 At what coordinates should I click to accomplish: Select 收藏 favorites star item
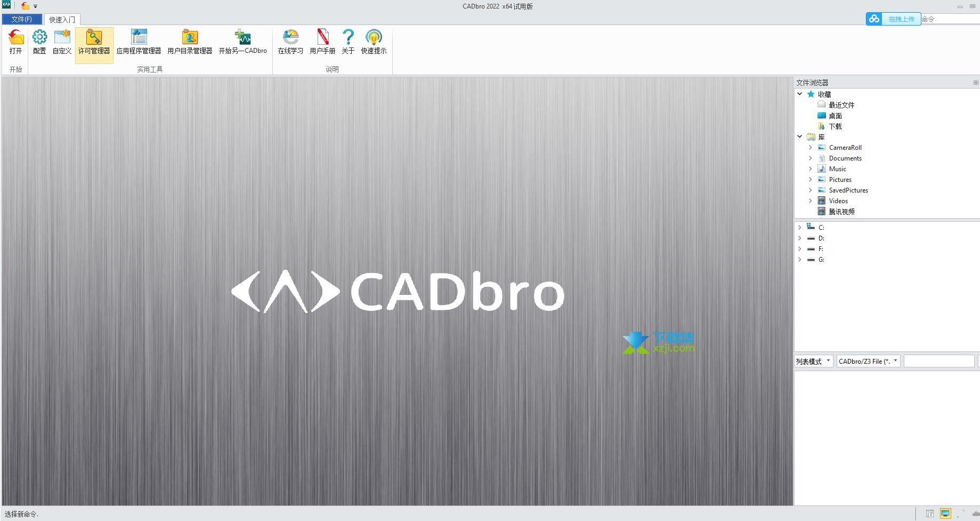coord(820,94)
